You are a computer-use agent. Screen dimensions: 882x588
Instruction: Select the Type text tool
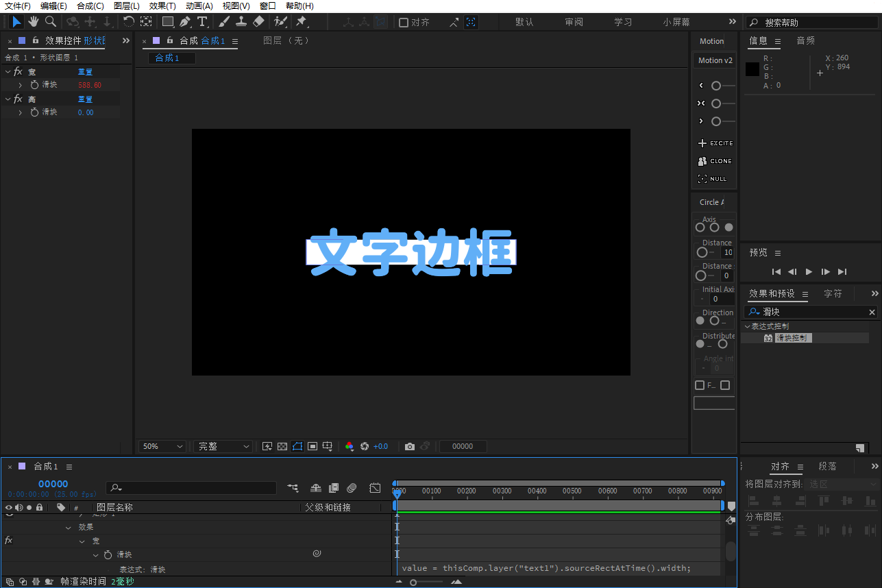[x=202, y=22]
